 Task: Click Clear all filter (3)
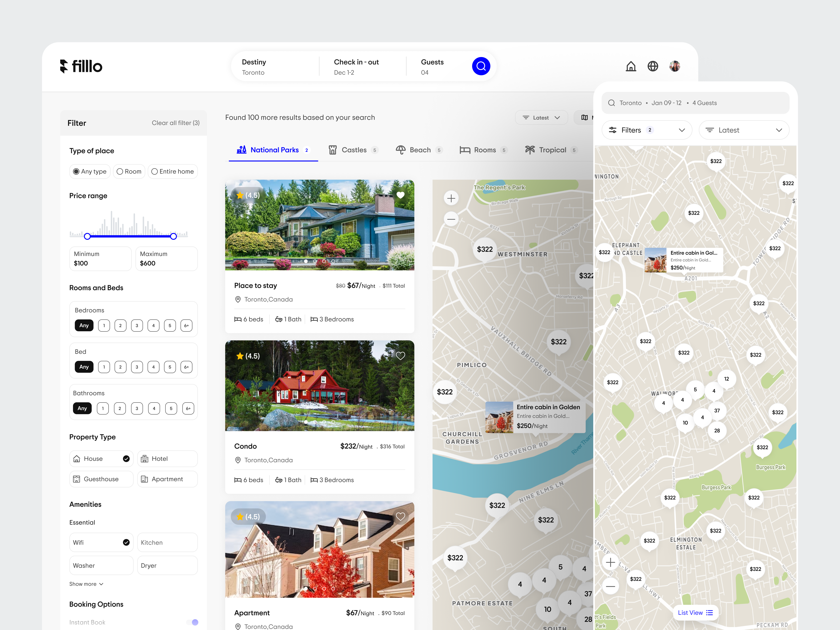pos(176,123)
